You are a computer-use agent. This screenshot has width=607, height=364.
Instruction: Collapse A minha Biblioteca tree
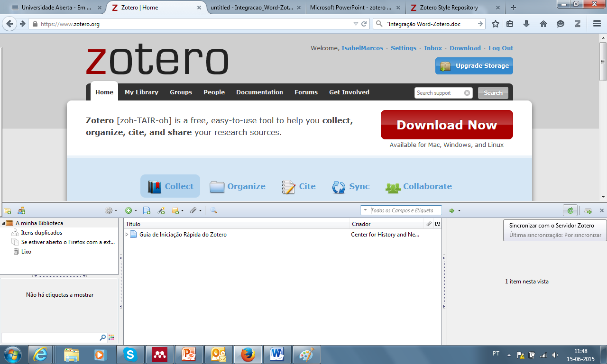click(x=3, y=223)
